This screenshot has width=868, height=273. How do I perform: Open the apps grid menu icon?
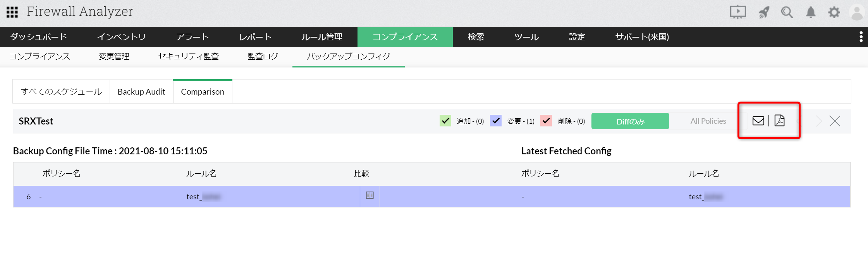pyautogui.click(x=12, y=12)
